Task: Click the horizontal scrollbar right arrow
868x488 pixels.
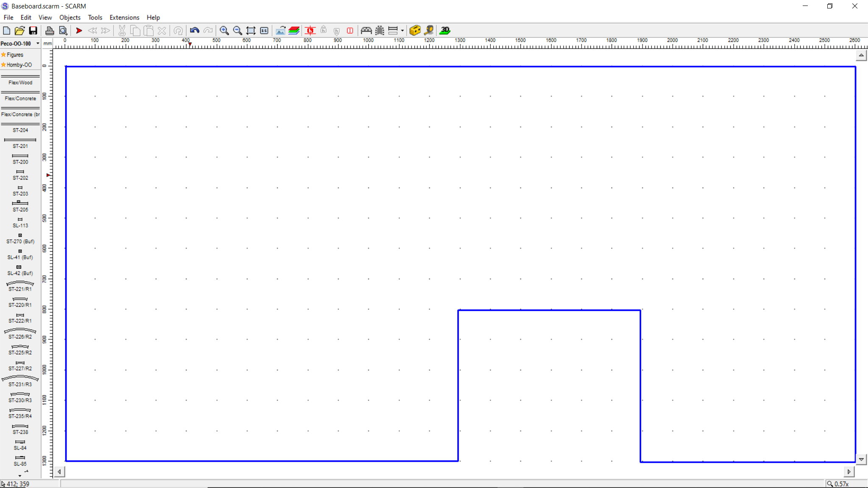Action: [849, 471]
